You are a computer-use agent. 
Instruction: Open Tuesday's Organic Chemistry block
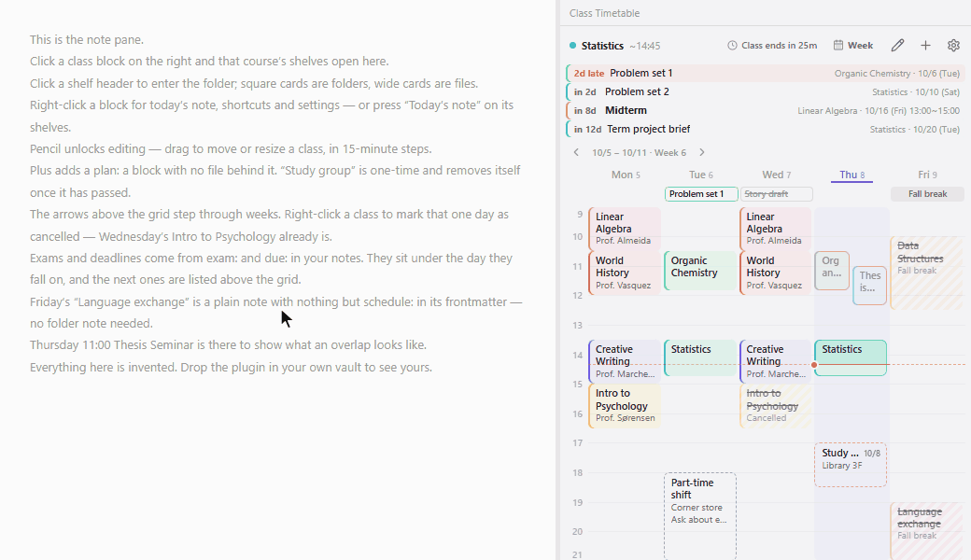(699, 271)
